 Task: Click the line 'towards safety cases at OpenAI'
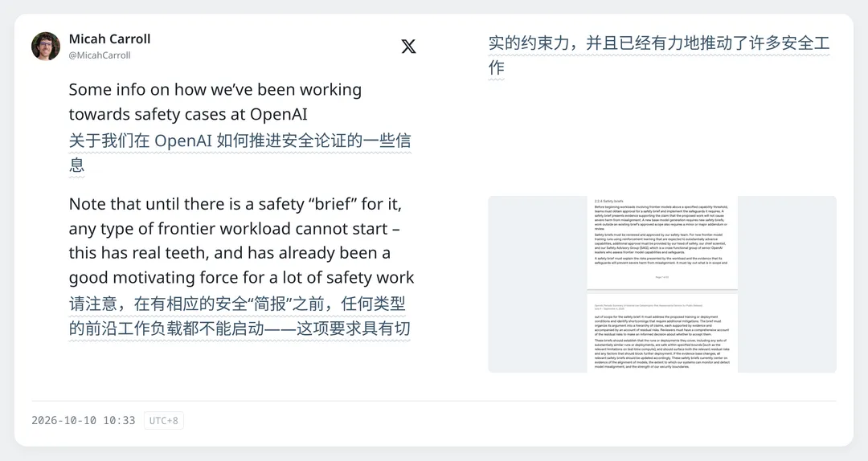(x=188, y=114)
